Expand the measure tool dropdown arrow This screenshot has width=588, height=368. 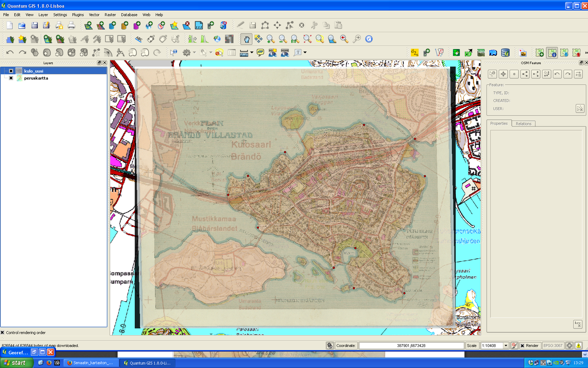[x=252, y=53]
